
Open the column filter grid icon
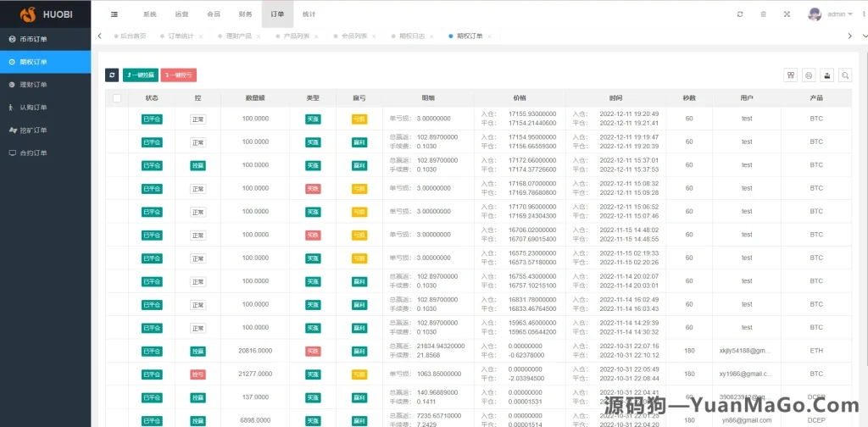[791, 75]
